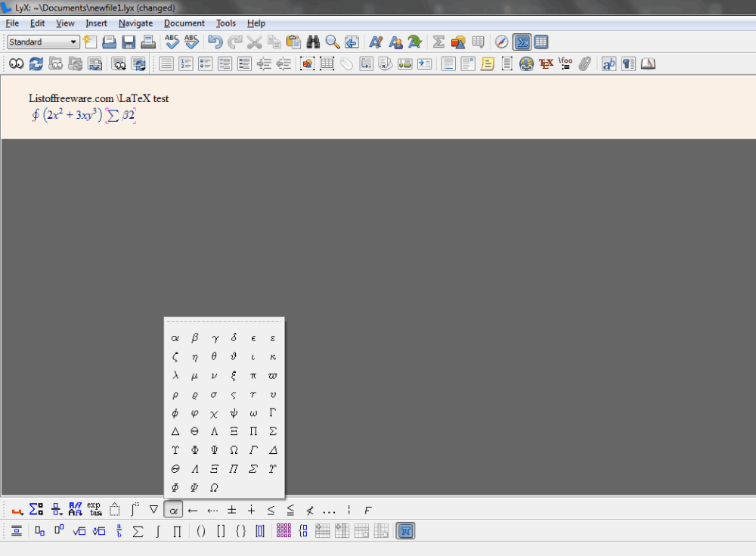Run the spellchecker using the first ABC icon
756x556 pixels.
click(172, 42)
